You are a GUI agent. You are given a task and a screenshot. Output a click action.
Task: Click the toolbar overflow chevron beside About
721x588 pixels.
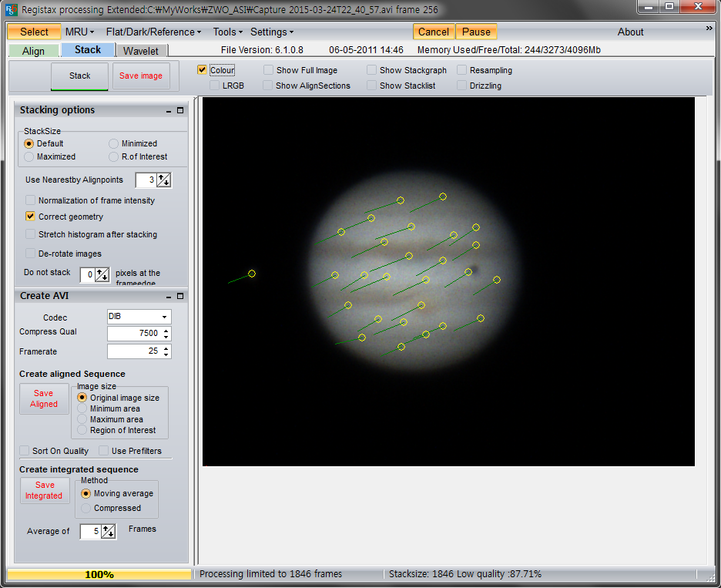pos(709,29)
